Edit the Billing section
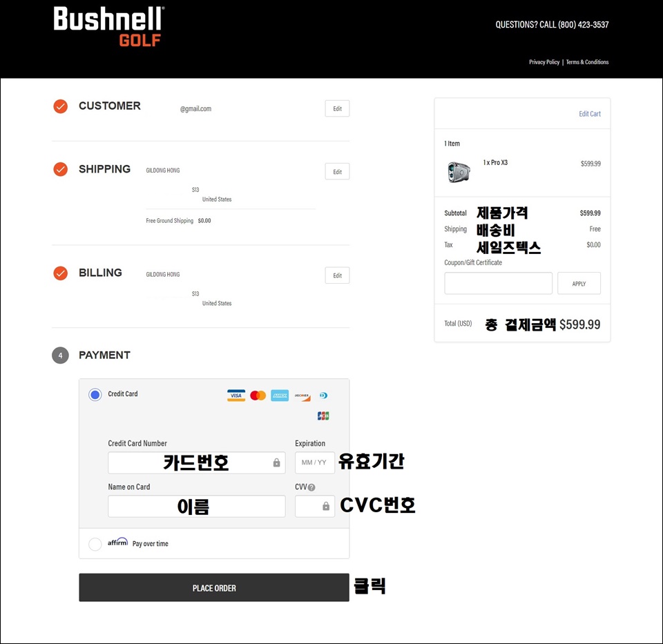663x644 pixels. tap(338, 275)
